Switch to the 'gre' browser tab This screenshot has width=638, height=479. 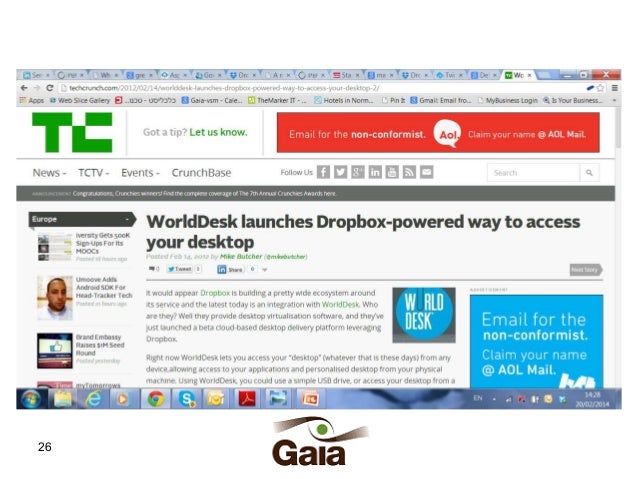[140, 75]
